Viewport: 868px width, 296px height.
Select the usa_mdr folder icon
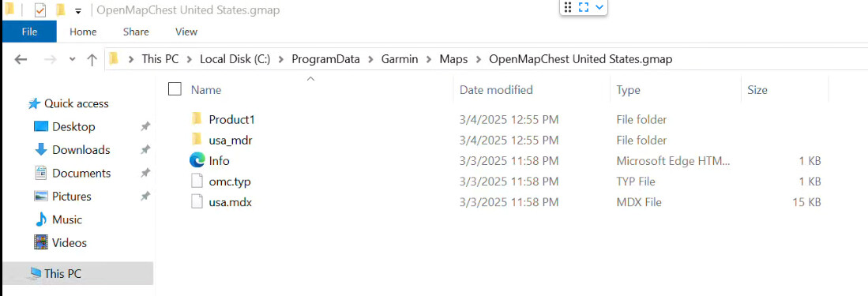pos(197,140)
